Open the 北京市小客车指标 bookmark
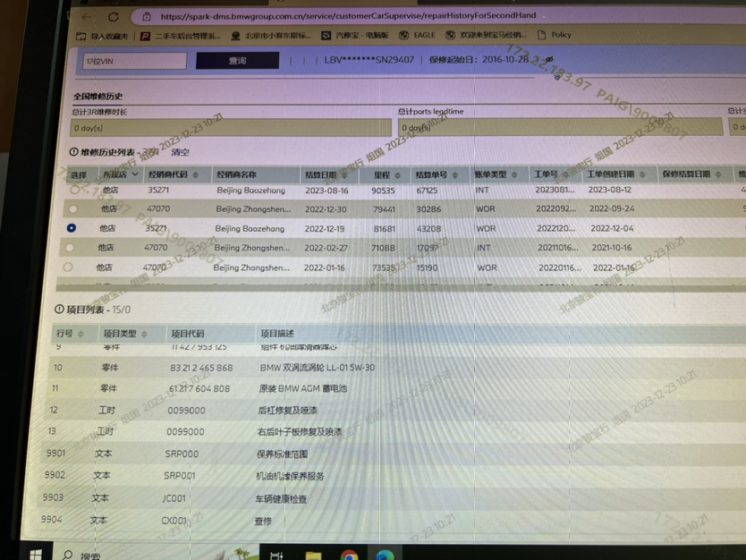The image size is (746, 560). coord(271,36)
